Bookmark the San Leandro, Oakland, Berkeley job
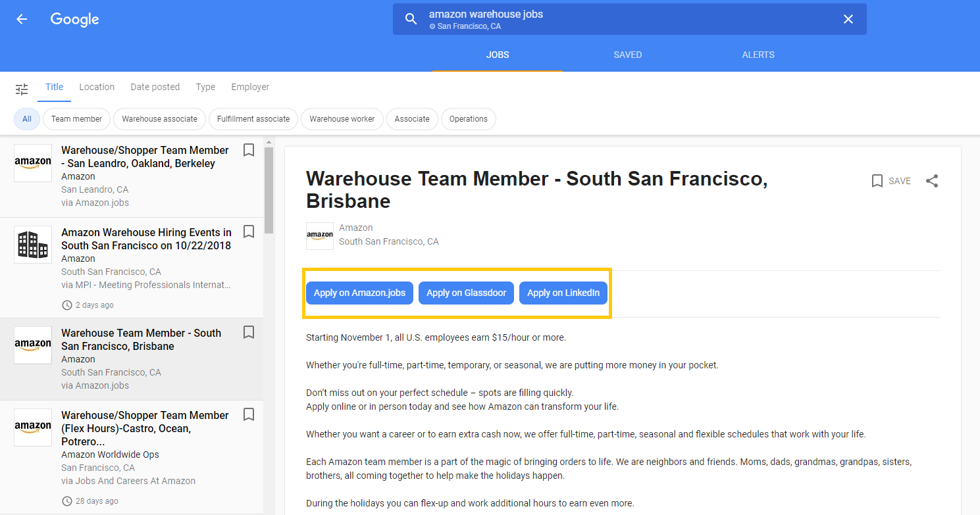 [249, 150]
